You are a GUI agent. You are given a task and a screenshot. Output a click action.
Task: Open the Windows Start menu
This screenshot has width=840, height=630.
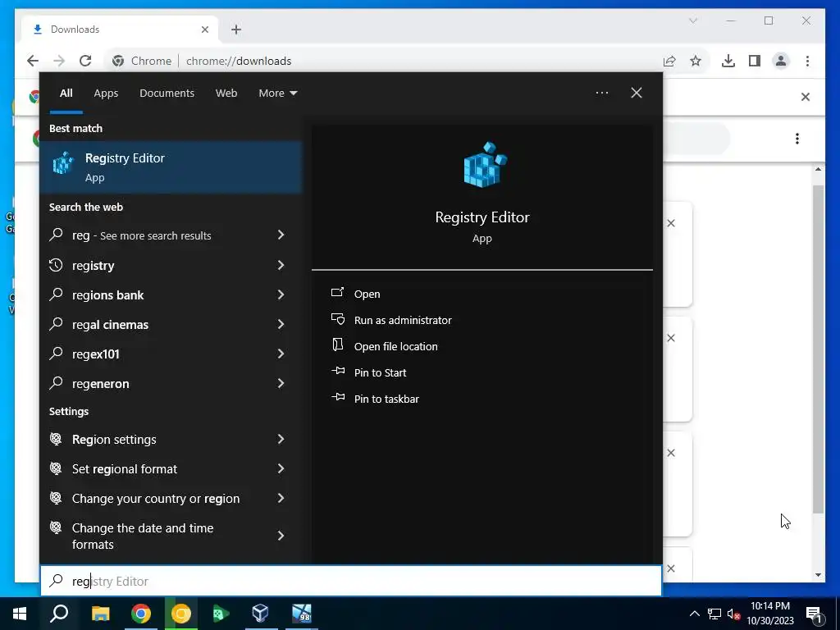click(x=20, y=614)
